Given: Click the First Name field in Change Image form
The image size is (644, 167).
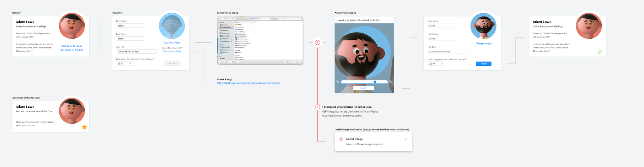Looking at the screenshot, I should click(442, 25).
